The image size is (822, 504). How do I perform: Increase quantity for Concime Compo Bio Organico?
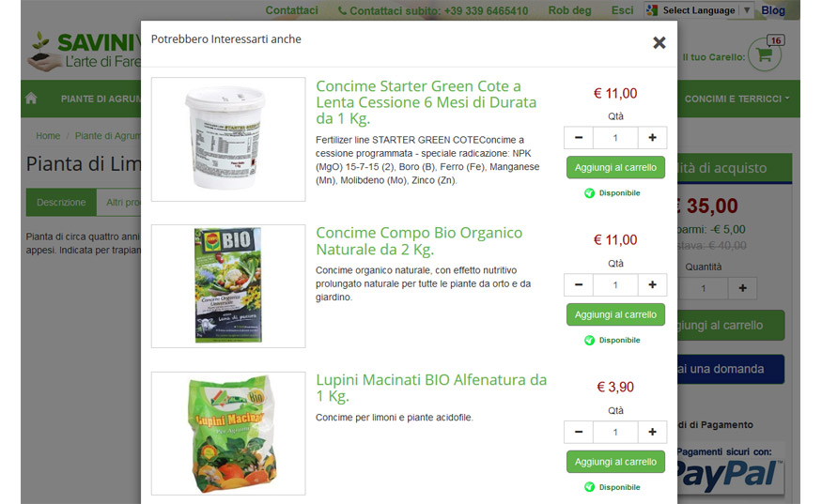tap(652, 285)
